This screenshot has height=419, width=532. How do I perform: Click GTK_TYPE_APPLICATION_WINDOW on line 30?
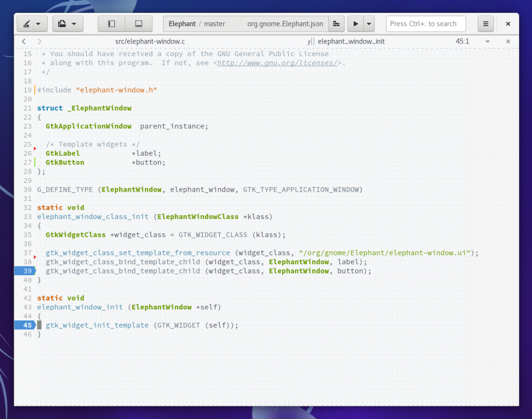pyautogui.click(x=301, y=190)
